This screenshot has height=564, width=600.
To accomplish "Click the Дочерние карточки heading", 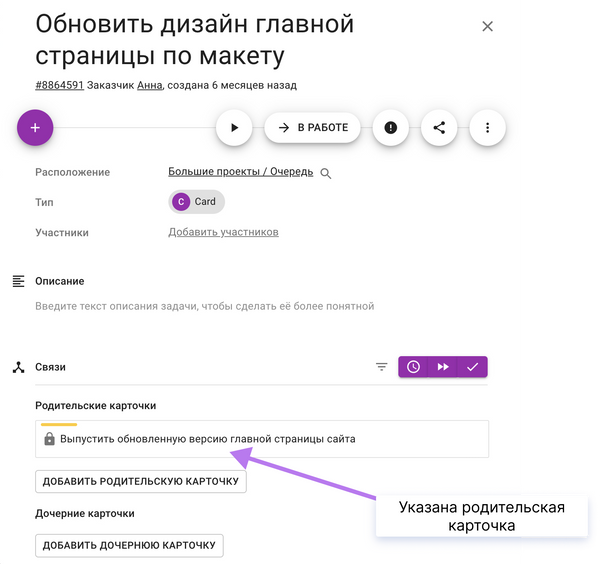I will [85, 513].
